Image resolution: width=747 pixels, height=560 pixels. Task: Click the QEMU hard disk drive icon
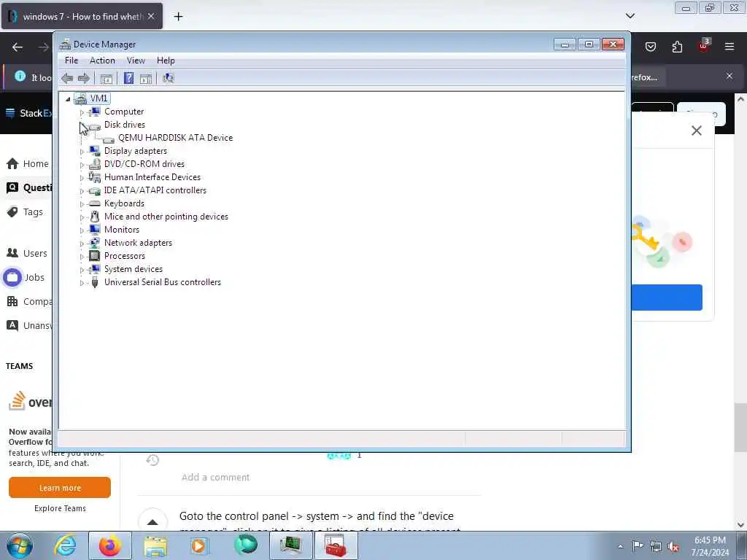coord(109,139)
